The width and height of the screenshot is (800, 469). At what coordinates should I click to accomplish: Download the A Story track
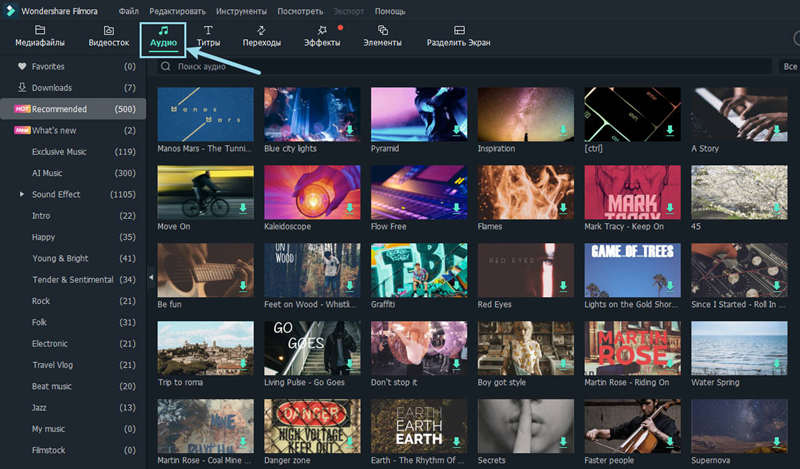[x=776, y=130]
